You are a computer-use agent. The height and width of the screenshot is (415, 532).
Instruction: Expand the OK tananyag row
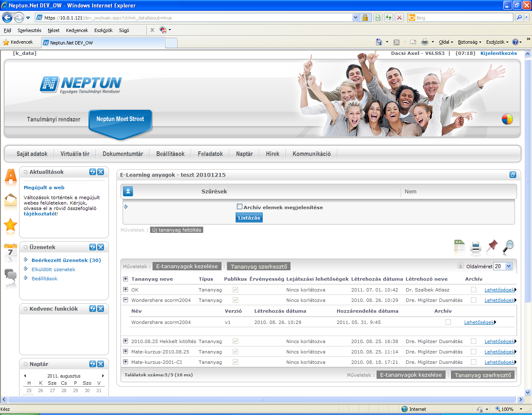(126, 289)
